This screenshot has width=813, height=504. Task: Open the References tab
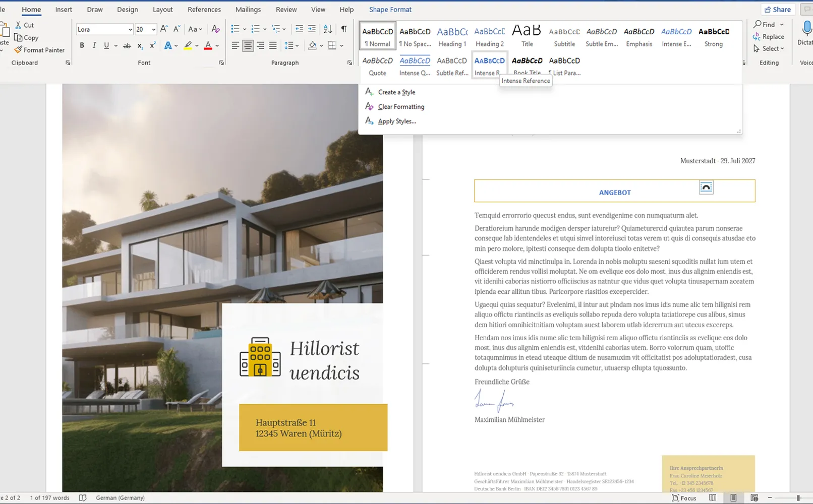[204, 10]
